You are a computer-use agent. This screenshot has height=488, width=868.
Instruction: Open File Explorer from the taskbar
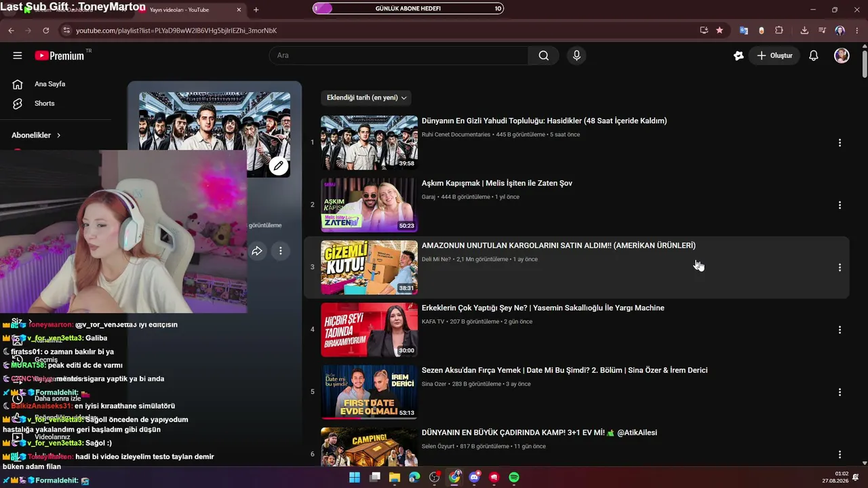pos(395,477)
